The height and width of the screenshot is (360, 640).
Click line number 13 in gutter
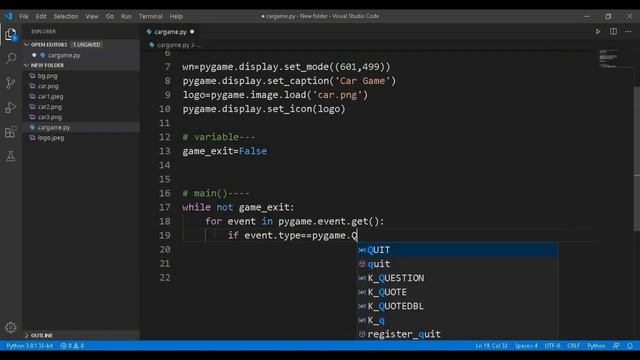click(165, 151)
